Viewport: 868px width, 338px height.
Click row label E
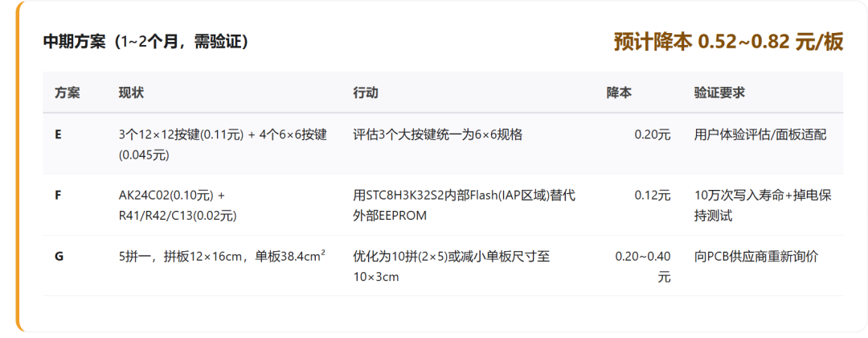pos(58,134)
